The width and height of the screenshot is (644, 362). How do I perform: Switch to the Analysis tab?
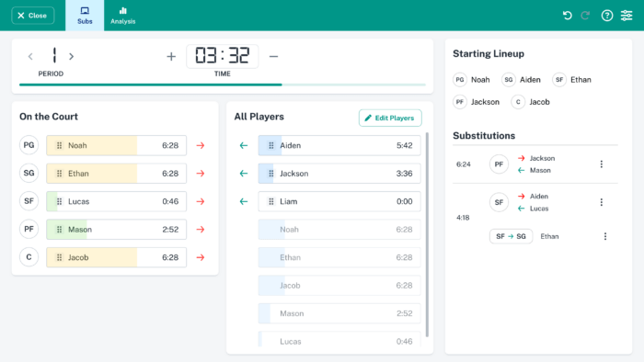[x=122, y=16]
